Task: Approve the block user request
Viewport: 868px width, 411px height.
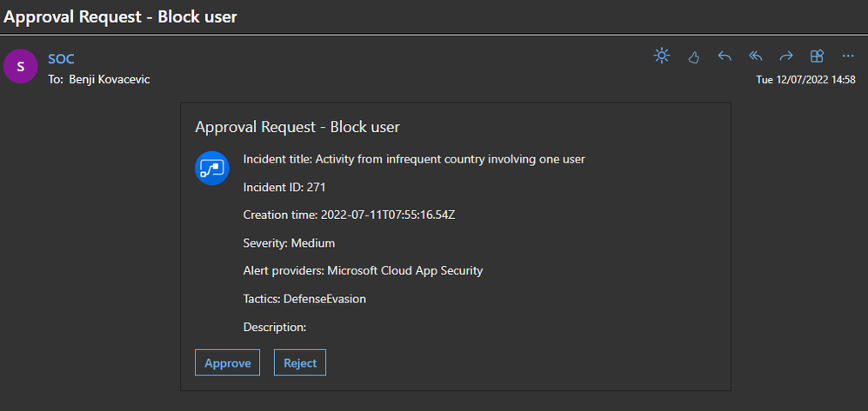Action: point(227,362)
